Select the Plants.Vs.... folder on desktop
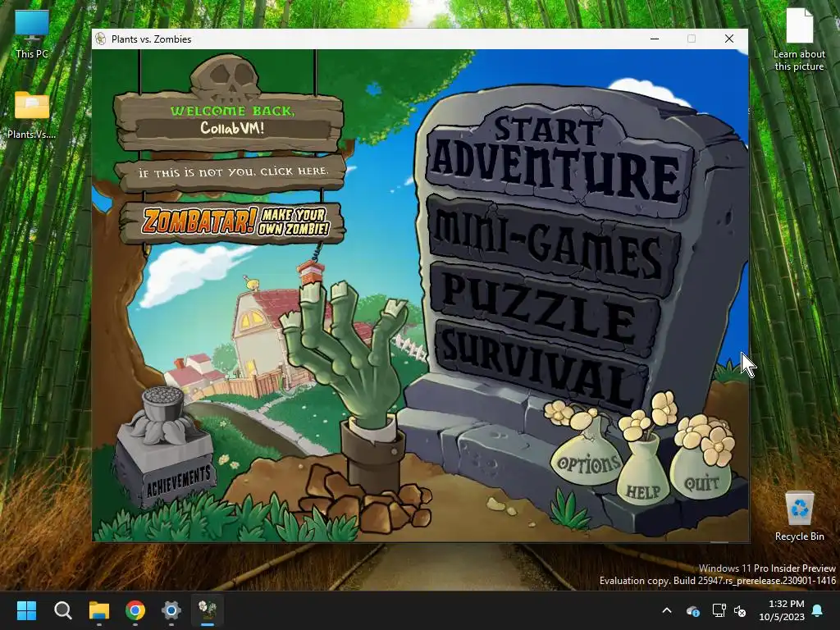 click(32, 115)
